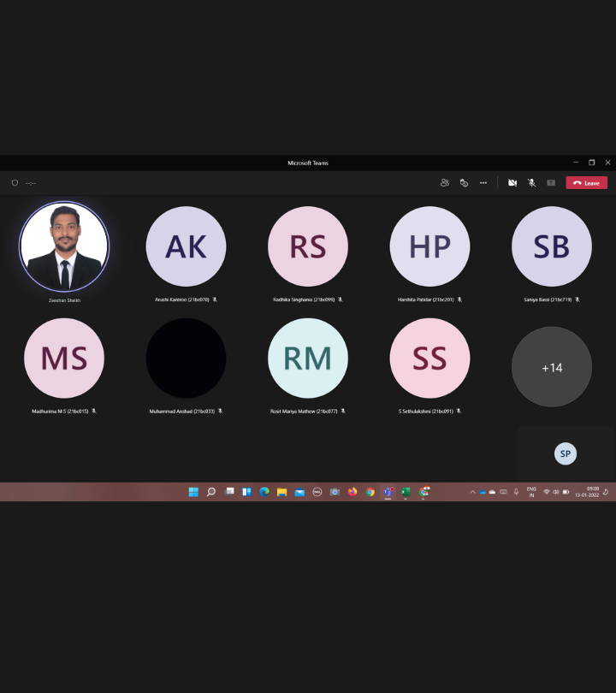Viewport: 616px width, 693px height.
Task: Select Zeeshan Sheikh's video tile
Action: [x=64, y=246]
